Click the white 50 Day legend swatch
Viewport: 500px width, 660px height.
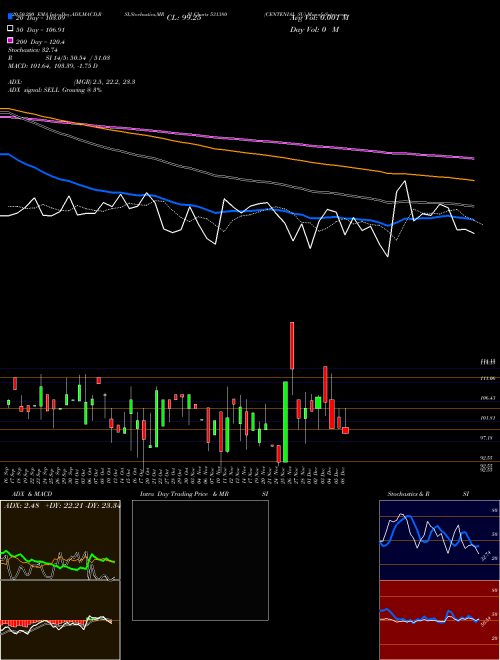tap(11, 29)
